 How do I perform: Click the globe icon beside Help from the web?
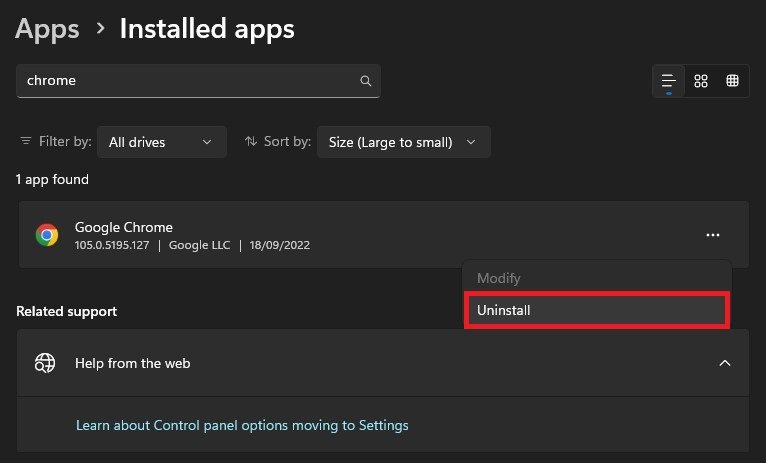point(45,363)
